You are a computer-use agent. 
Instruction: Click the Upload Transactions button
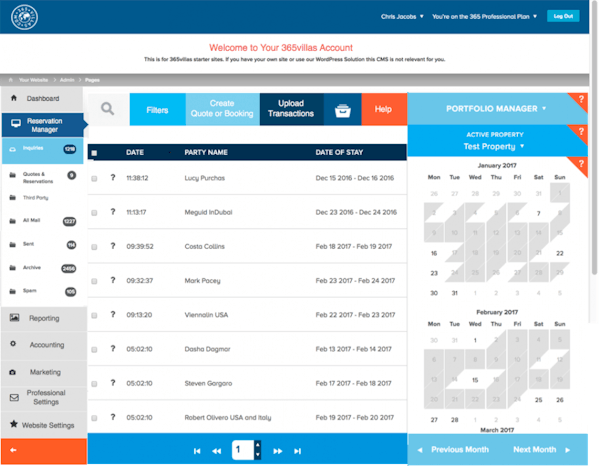pos(291,109)
